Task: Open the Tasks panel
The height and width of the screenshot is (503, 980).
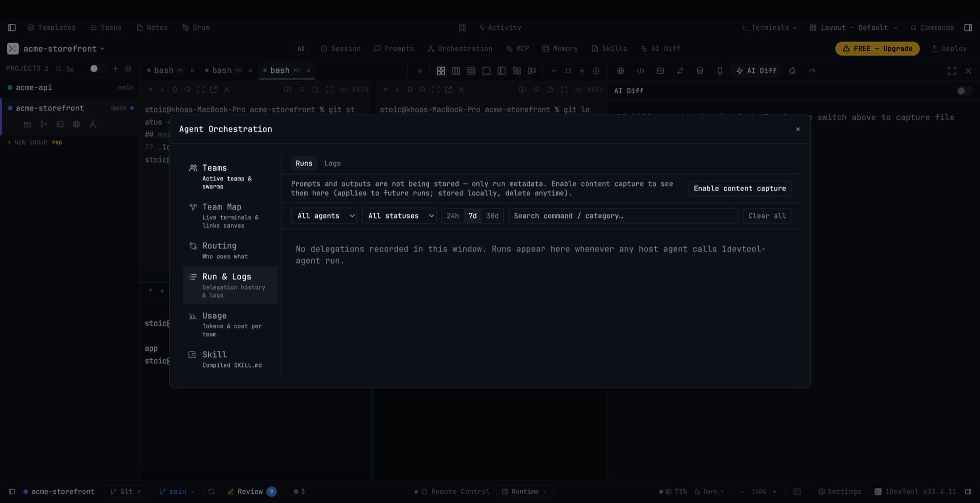Action: pos(106,28)
